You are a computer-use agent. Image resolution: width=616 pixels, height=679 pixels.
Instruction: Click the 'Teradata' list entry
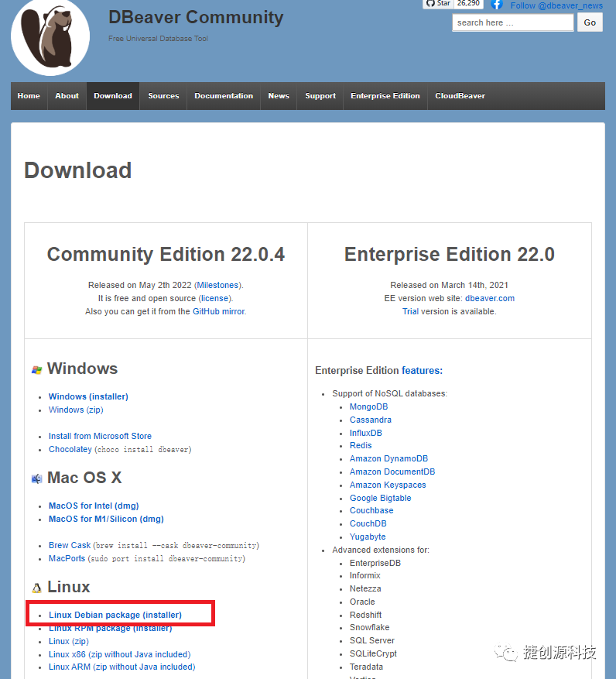point(366,667)
